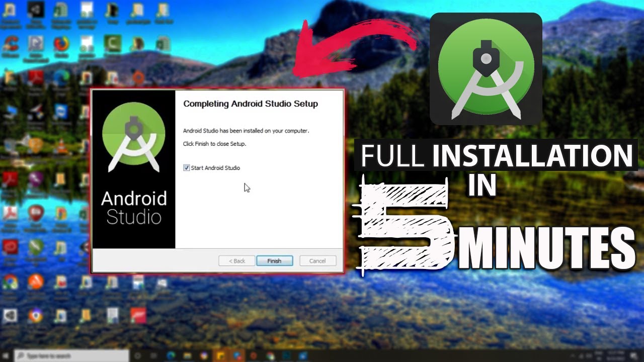The height and width of the screenshot is (362, 644).
Task: Open the Microsoft Edge desktop shortcut
Action: coord(61,78)
